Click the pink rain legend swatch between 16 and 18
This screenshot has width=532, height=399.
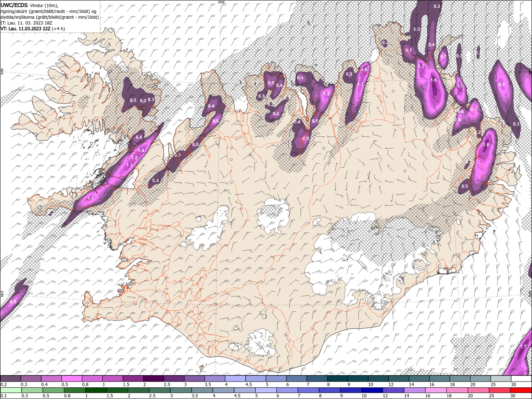click(436, 390)
